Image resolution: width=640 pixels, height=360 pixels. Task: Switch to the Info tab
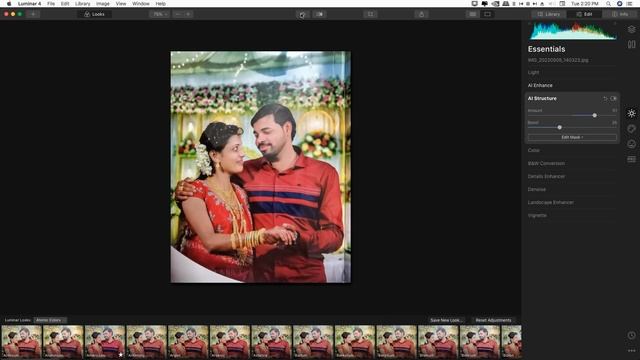620,14
